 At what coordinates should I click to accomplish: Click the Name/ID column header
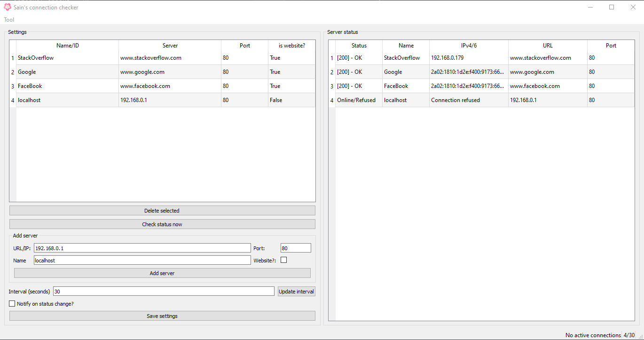67,46
